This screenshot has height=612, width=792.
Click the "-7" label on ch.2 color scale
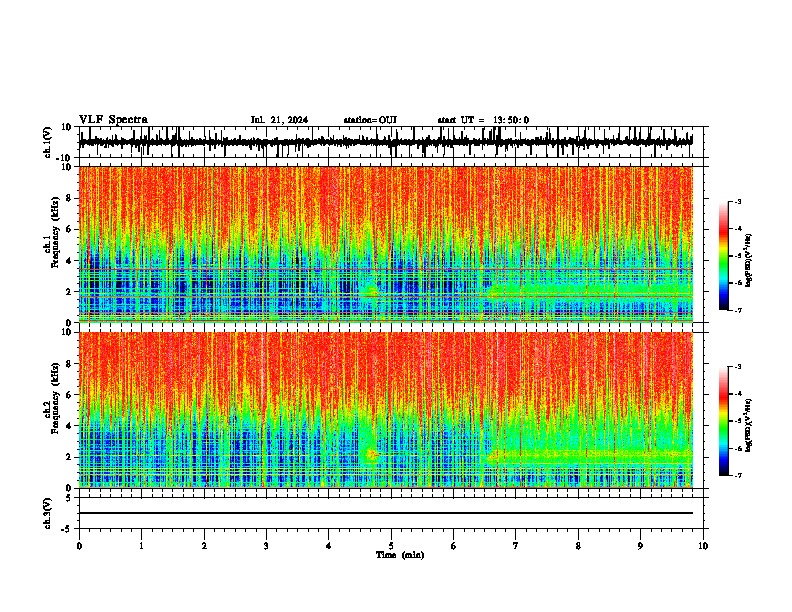(737, 475)
